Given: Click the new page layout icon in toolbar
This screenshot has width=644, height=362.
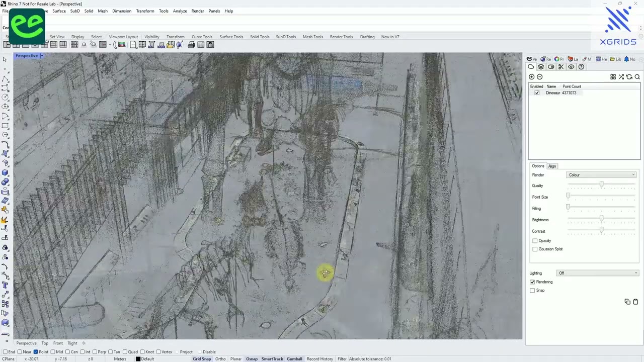Looking at the screenshot, I should pos(133,45).
